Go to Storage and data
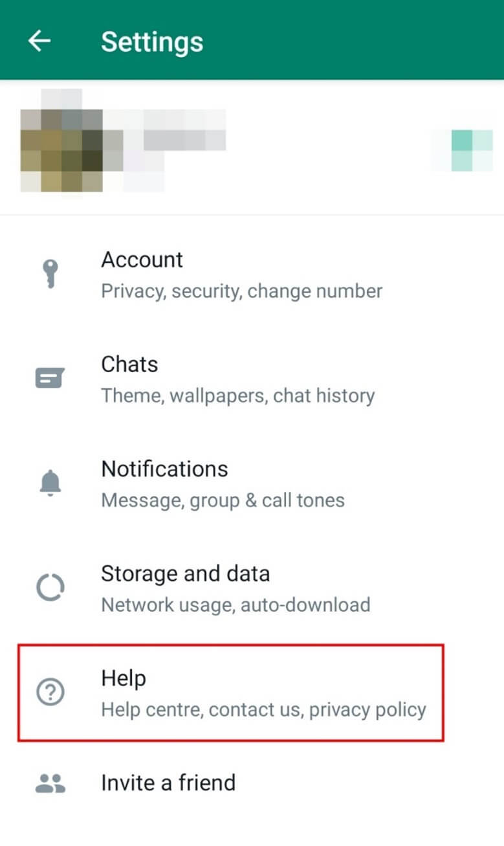Screen dimensions: 504x846 tap(185, 573)
